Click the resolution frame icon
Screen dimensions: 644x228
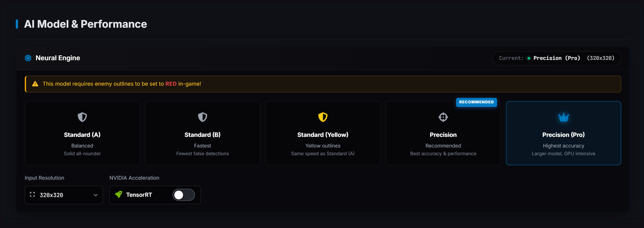tap(32, 195)
